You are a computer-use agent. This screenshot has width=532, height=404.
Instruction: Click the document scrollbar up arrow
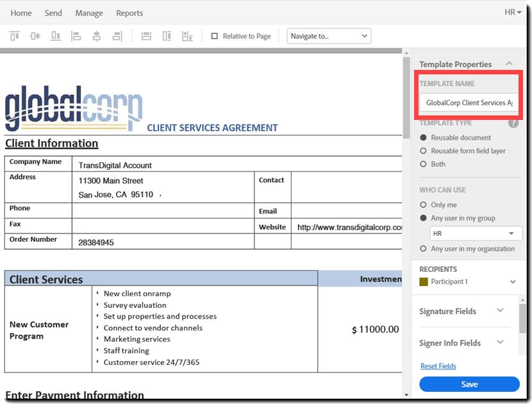click(x=406, y=53)
